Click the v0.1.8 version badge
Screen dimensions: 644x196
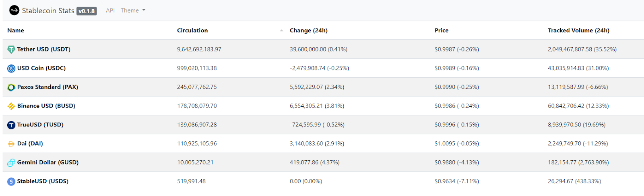point(87,11)
